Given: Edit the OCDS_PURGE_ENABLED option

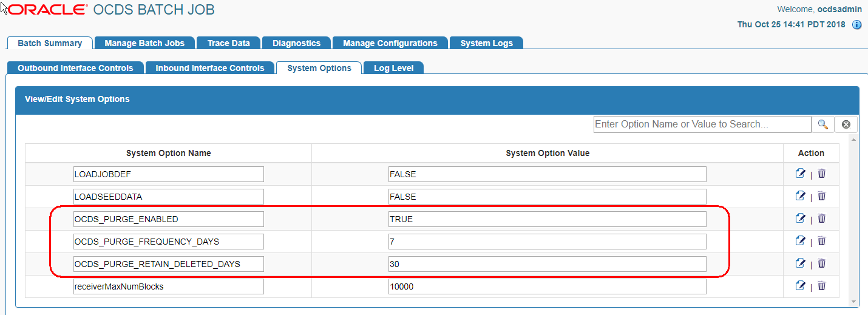Looking at the screenshot, I should 800,218.
